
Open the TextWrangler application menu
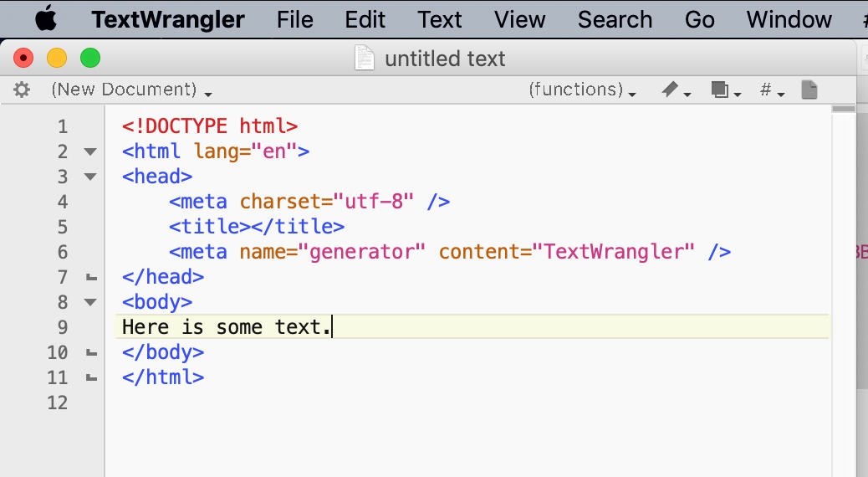click(x=168, y=19)
